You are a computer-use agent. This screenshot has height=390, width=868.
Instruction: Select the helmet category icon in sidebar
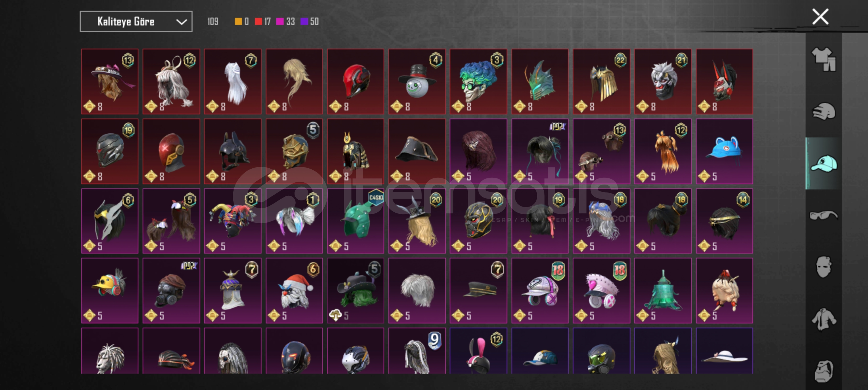pyautogui.click(x=824, y=111)
